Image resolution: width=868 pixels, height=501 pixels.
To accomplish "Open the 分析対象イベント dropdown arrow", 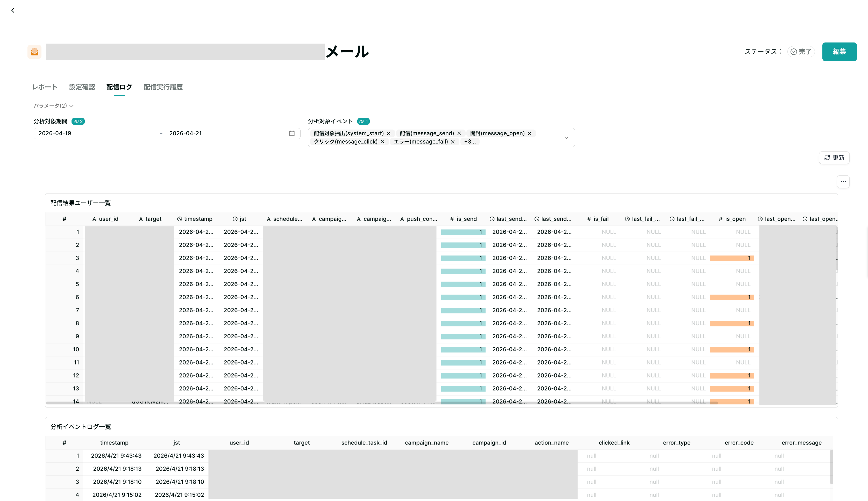I will (566, 138).
